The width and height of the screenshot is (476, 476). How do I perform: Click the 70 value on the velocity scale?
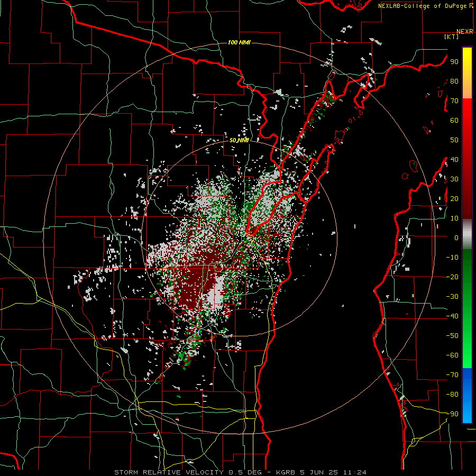454,101
